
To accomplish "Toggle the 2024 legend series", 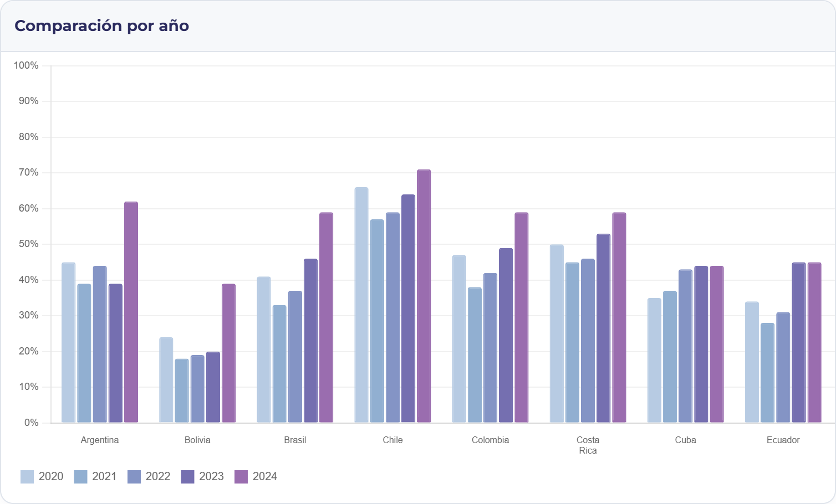I will (x=256, y=477).
